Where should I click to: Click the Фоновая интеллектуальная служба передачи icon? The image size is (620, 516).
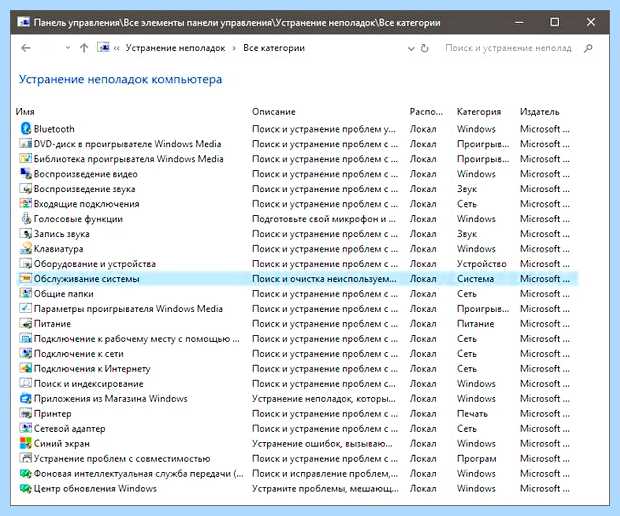click(x=26, y=473)
